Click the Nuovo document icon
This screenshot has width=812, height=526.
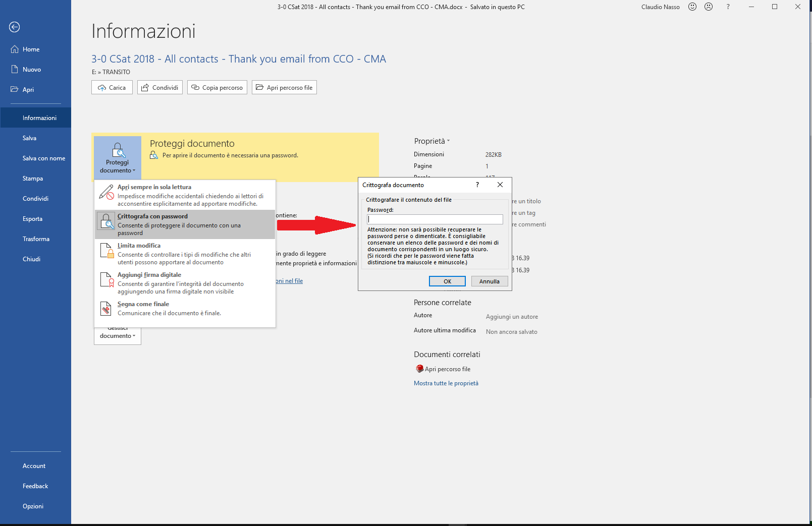[x=15, y=69]
